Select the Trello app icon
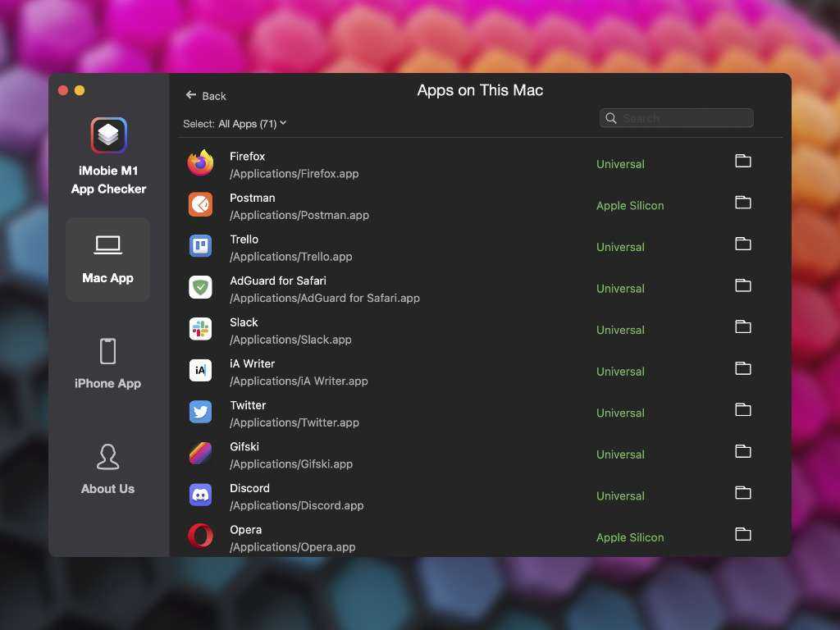This screenshot has height=630, width=840. [200, 246]
